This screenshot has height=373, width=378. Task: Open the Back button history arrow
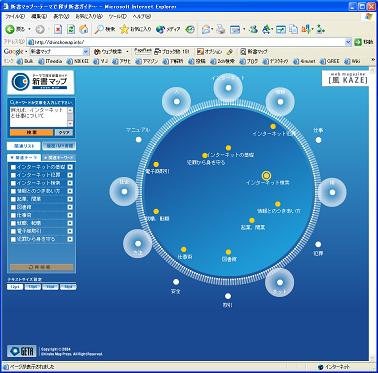(x=29, y=29)
